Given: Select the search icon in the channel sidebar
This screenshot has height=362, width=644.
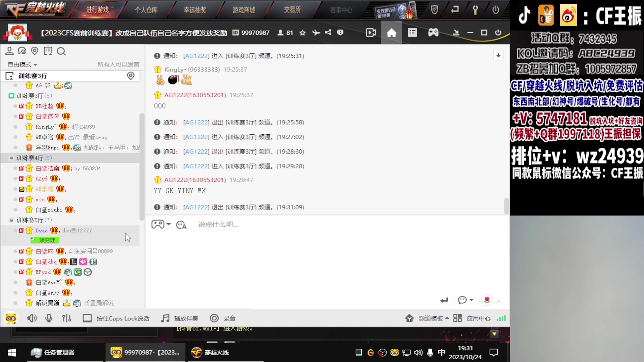Looking at the screenshot, I should coord(61,51).
